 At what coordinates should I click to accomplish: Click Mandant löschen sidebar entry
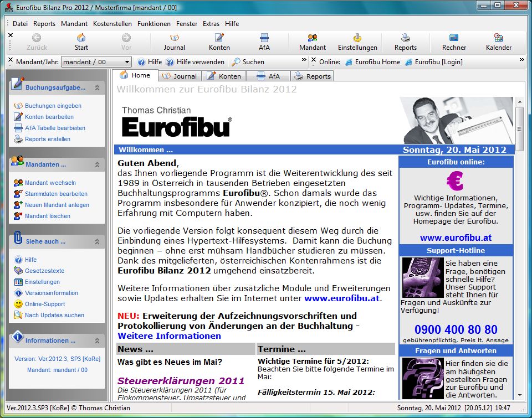coord(42,216)
